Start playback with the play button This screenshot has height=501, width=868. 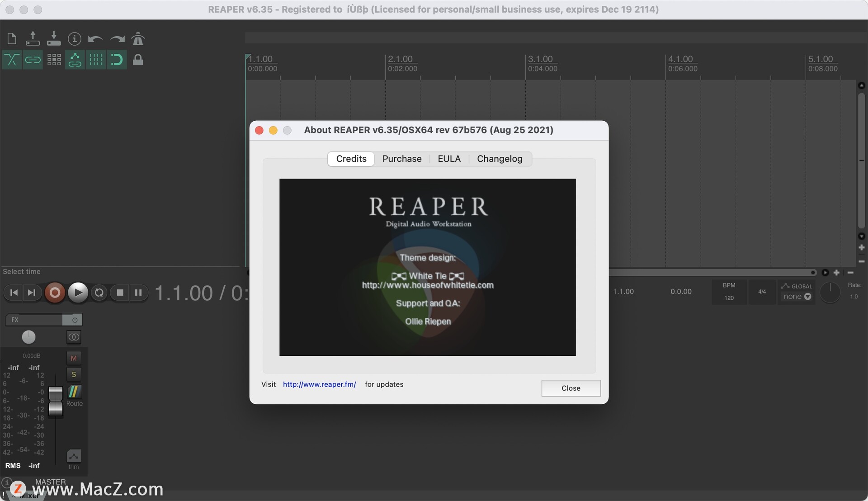point(78,293)
